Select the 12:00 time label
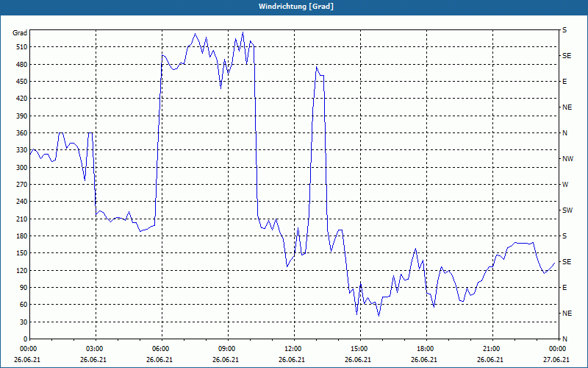This screenshot has width=588, height=368. click(x=291, y=349)
